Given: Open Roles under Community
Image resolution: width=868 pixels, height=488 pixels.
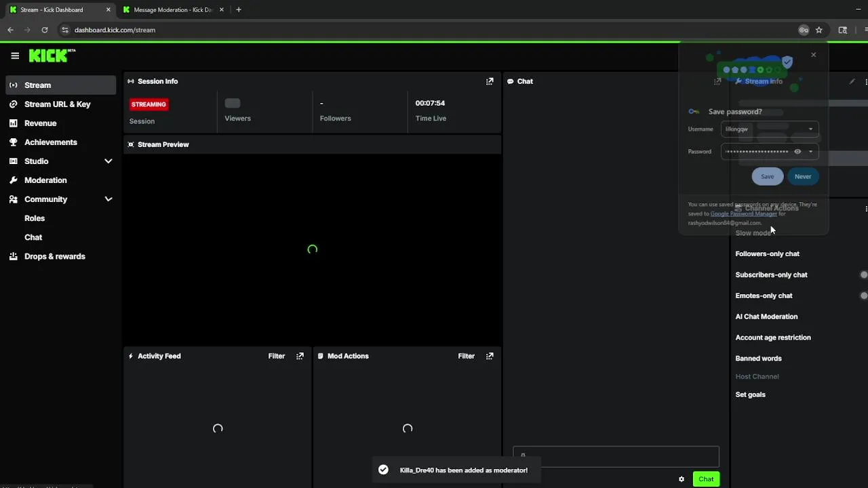Looking at the screenshot, I should tap(35, 218).
